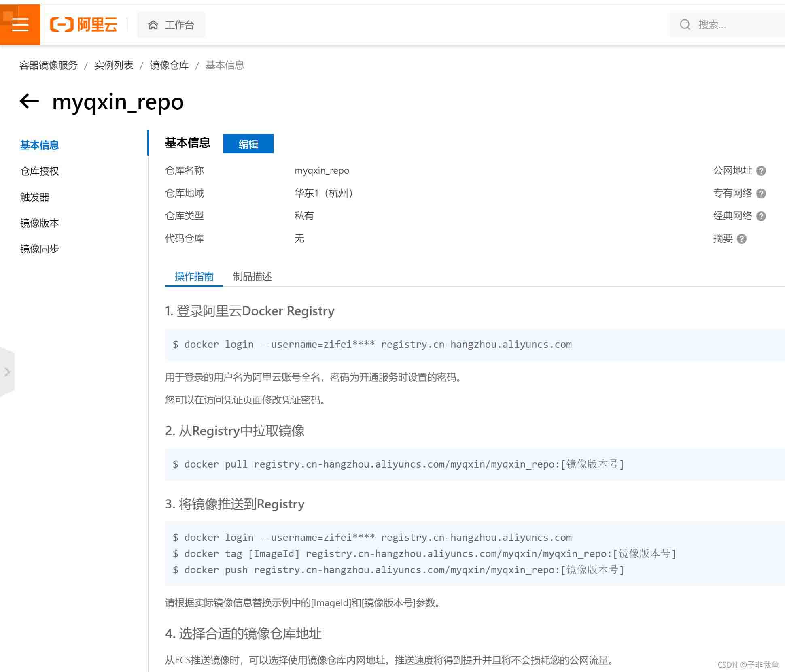The height and width of the screenshot is (672, 785).
Task: Click the 仓库名称 field label
Action: pos(185,170)
